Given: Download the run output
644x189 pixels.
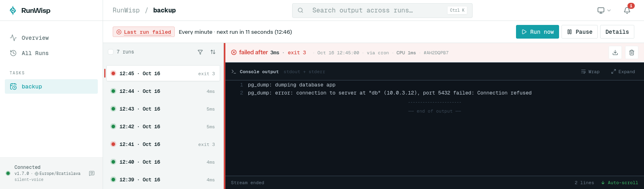Looking at the screenshot, I should (615, 53).
